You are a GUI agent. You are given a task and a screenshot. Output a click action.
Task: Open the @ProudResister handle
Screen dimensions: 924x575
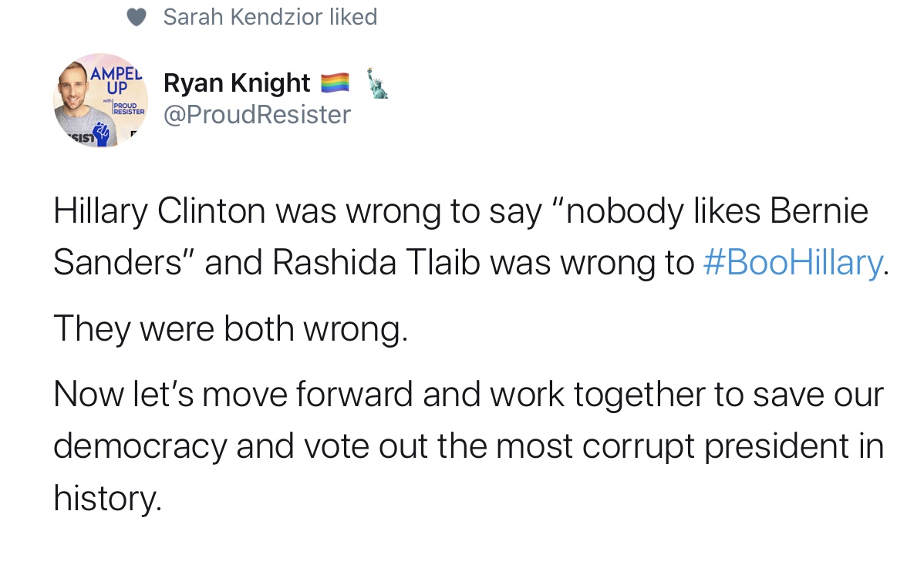(257, 115)
